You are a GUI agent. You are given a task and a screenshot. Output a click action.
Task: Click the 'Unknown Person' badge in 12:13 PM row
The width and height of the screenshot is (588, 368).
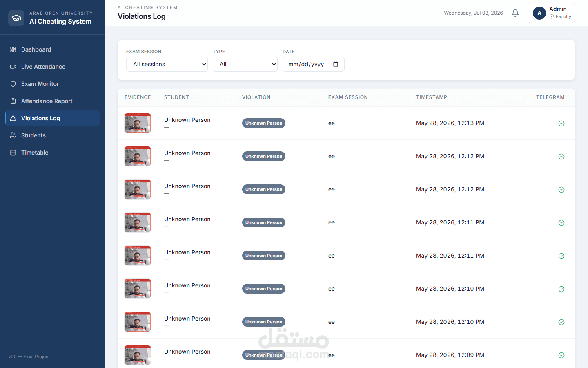pyautogui.click(x=264, y=123)
